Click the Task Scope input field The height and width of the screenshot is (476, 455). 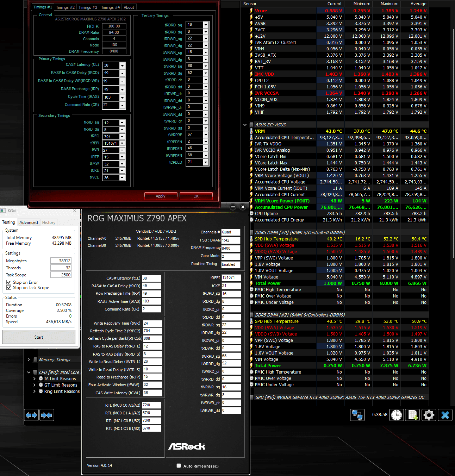[61, 275]
